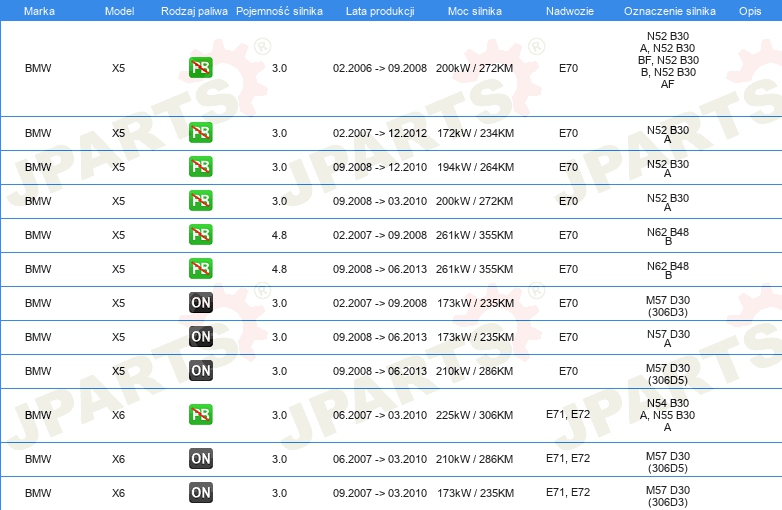Click the Lata produkcji column header
The height and width of the screenshot is (510, 782).
point(379,10)
